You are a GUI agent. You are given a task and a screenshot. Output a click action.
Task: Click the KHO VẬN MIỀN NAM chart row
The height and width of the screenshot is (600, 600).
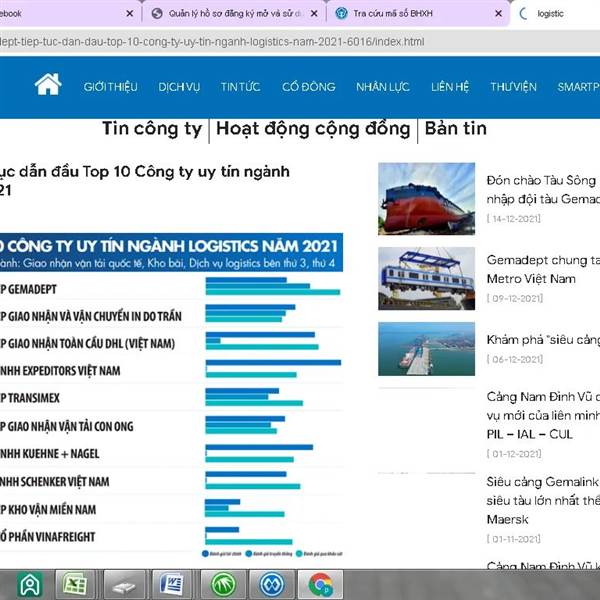pos(171,508)
